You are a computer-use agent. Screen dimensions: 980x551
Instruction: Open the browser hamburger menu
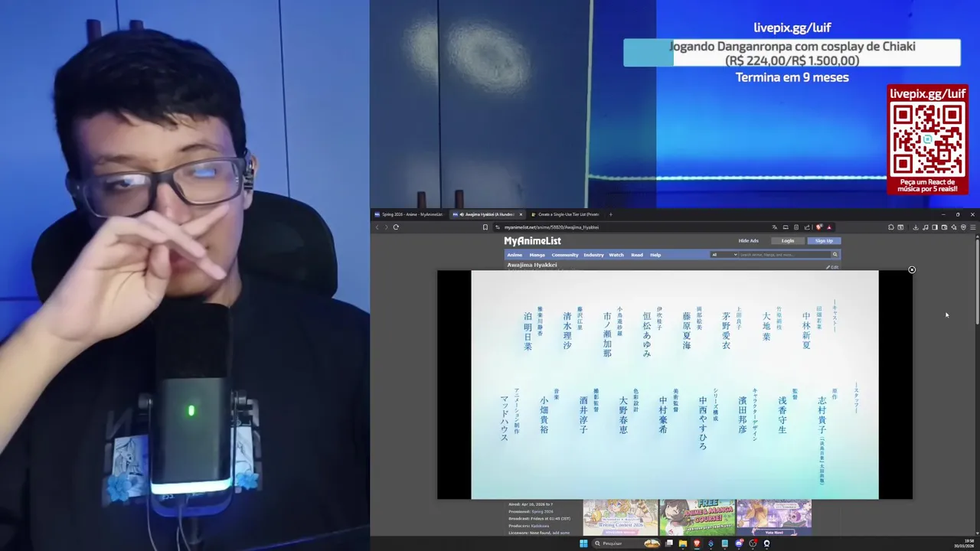[x=973, y=227]
